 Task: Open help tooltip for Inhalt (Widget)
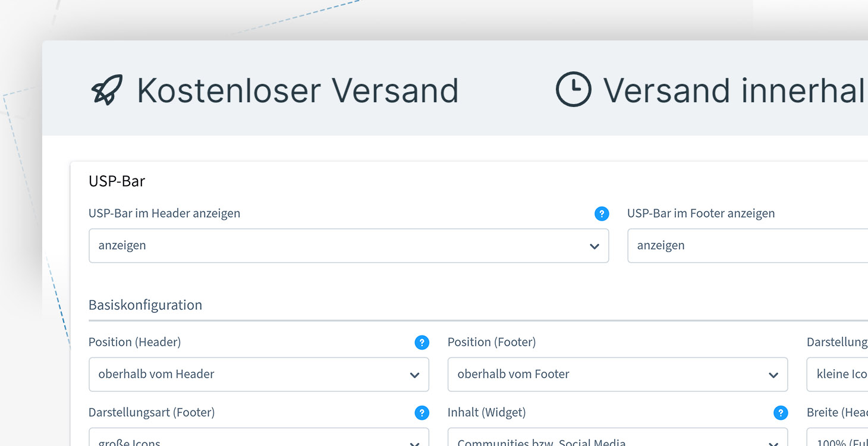[781, 412]
